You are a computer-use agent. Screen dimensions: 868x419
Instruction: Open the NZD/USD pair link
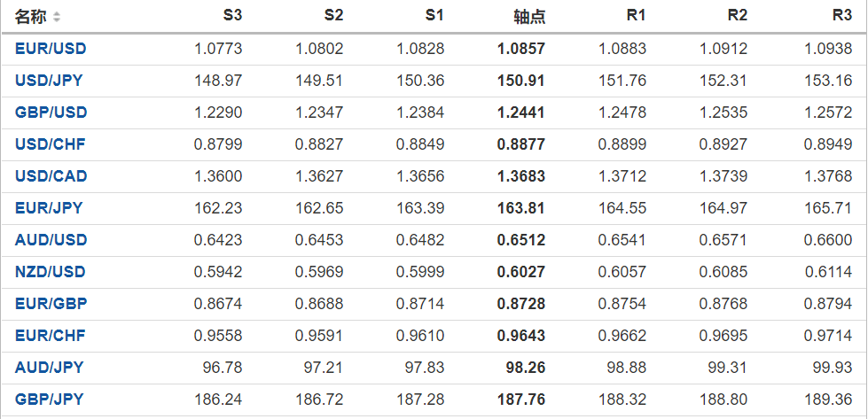click(51, 272)
